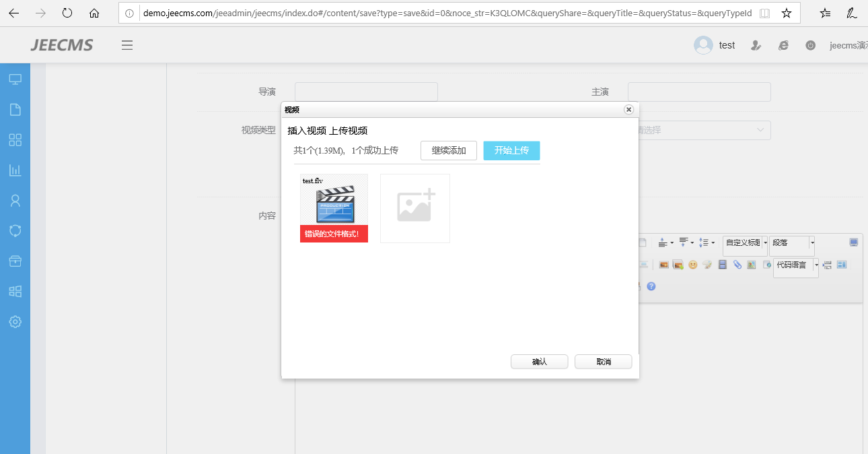Open site preview via Internet Explorer icon
Viewport: 868px width, 454px height.
pos(783,45)
